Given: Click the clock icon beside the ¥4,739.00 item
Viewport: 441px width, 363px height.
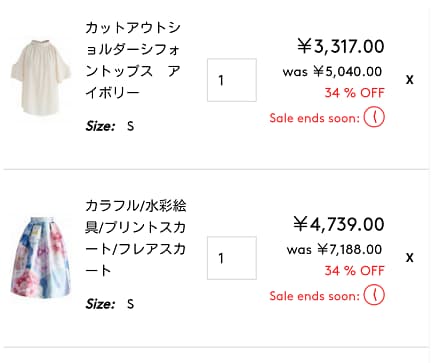Looking at the screenshot, I should coord(374,295).
